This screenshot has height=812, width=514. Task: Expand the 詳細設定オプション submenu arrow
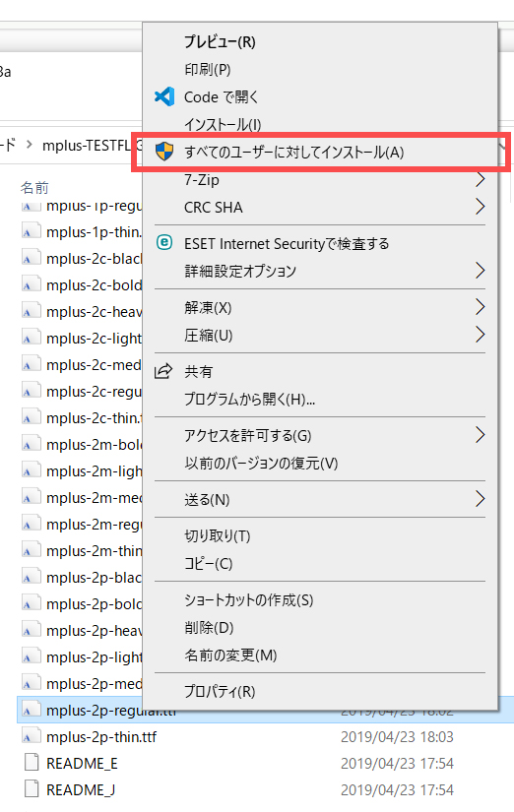[481, 271]
